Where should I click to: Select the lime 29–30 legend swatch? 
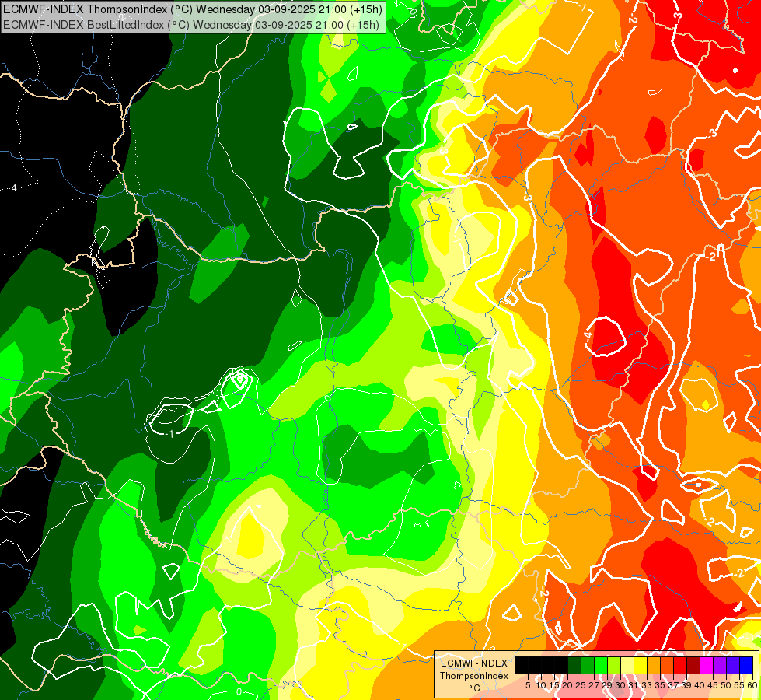pos(614,666)
